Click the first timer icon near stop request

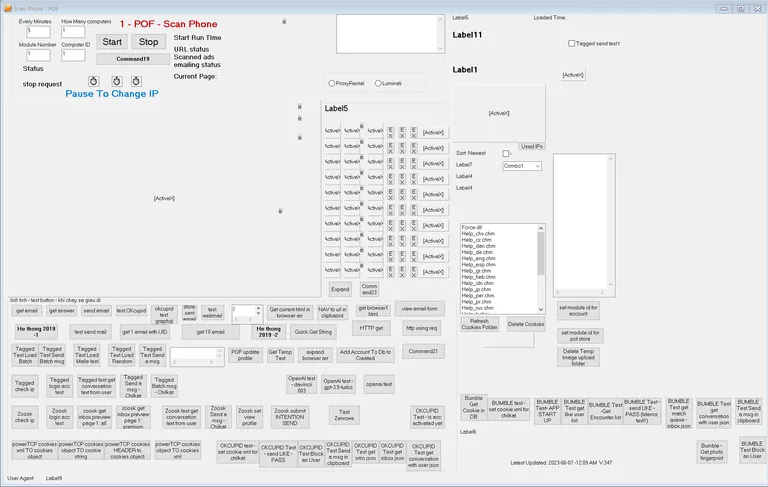click(x=92, y=82)
